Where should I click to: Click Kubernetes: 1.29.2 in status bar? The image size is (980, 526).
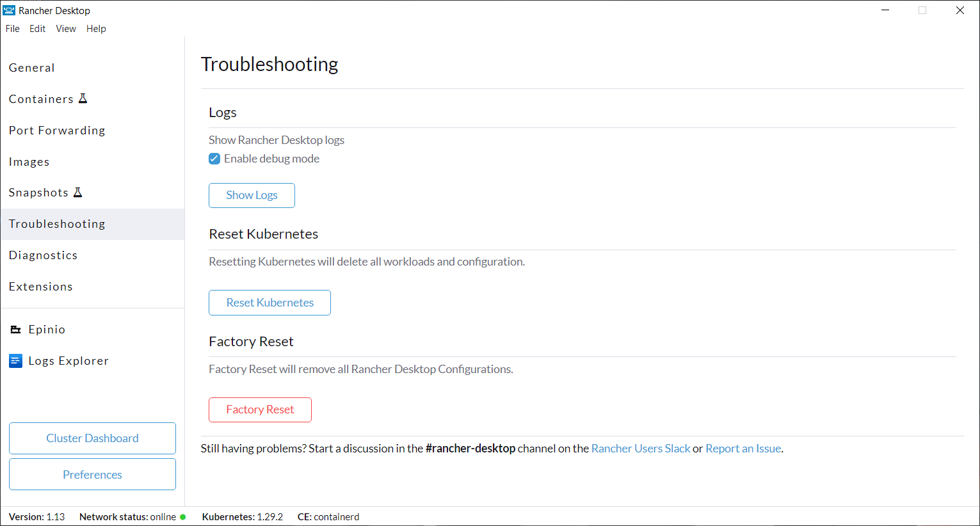pyautogui.click(x=243, y=517)
